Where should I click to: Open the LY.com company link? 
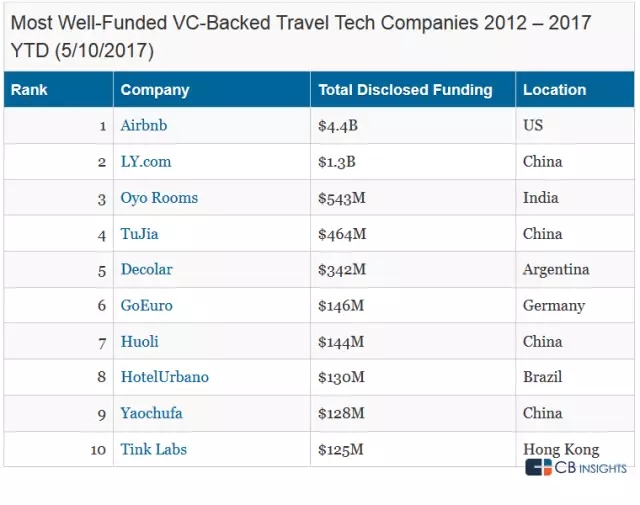146,162
